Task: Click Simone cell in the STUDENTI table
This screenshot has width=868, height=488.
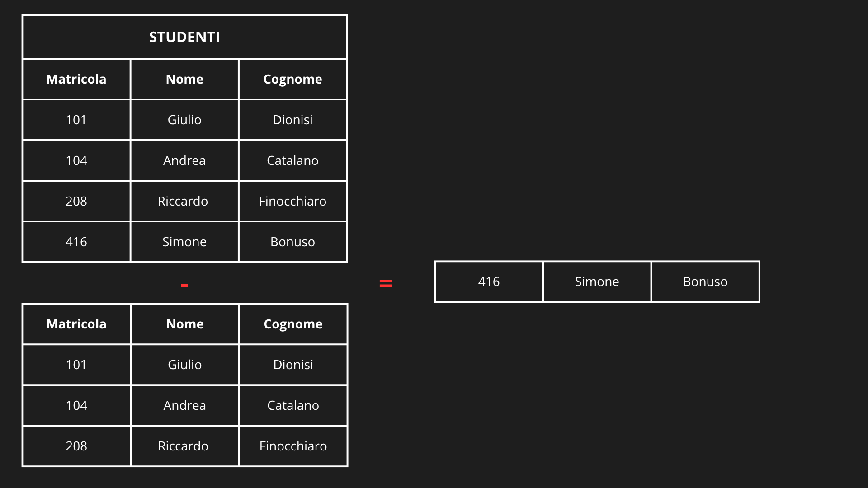Action: tap(184, 242)
